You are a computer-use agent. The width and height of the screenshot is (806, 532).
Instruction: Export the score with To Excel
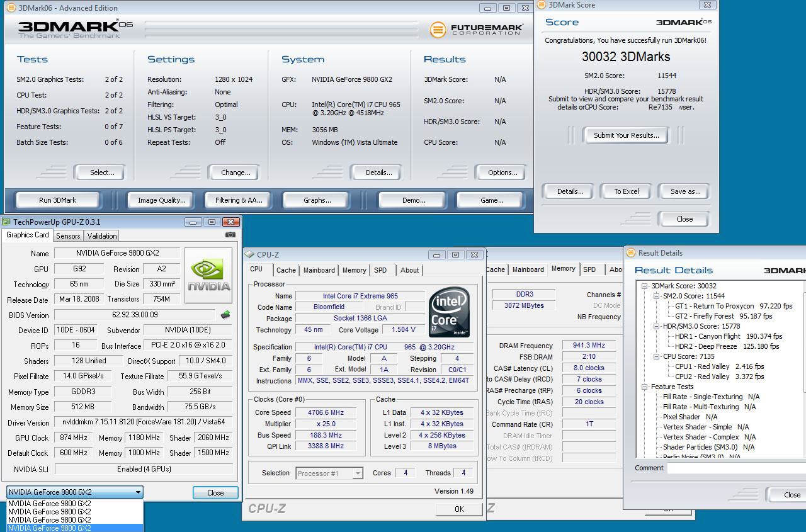627,191
